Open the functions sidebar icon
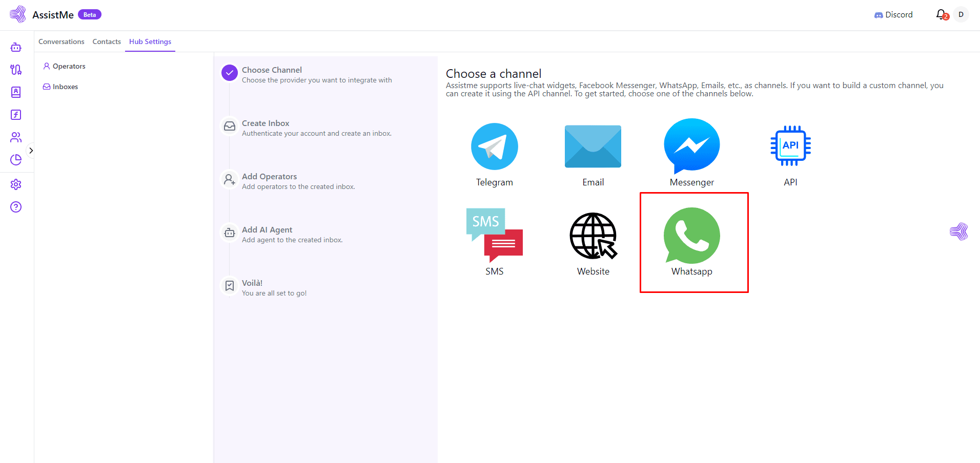Image resolution: width=980 pixels, height=463 pixels. [16, 115]
